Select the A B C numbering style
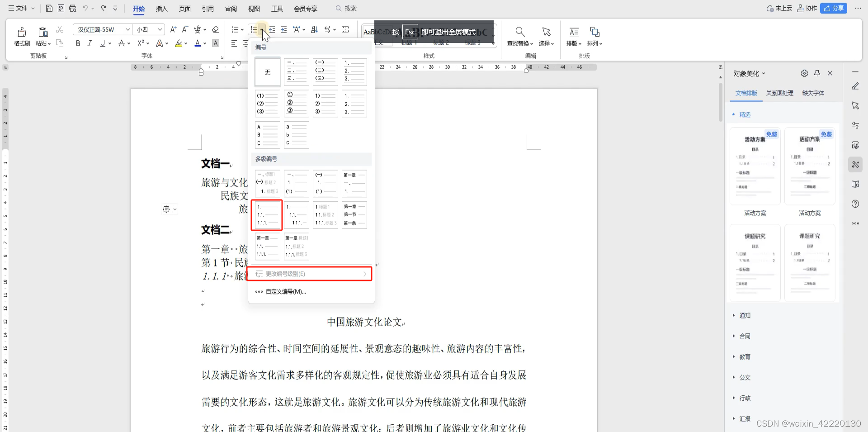This screenshot has width=868, height=432. click(268, 135)
